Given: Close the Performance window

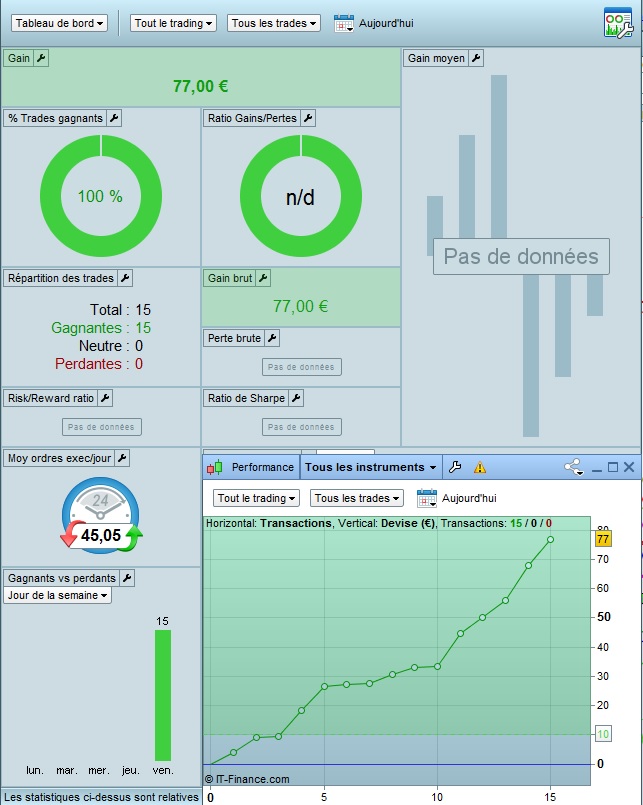Looking at the screenshot, I should tap(629, 467).
